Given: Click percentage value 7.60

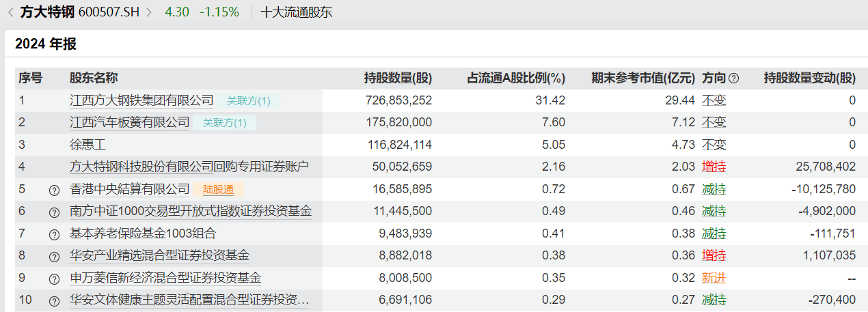Looking at the screenshot, I should click(554, 122).
